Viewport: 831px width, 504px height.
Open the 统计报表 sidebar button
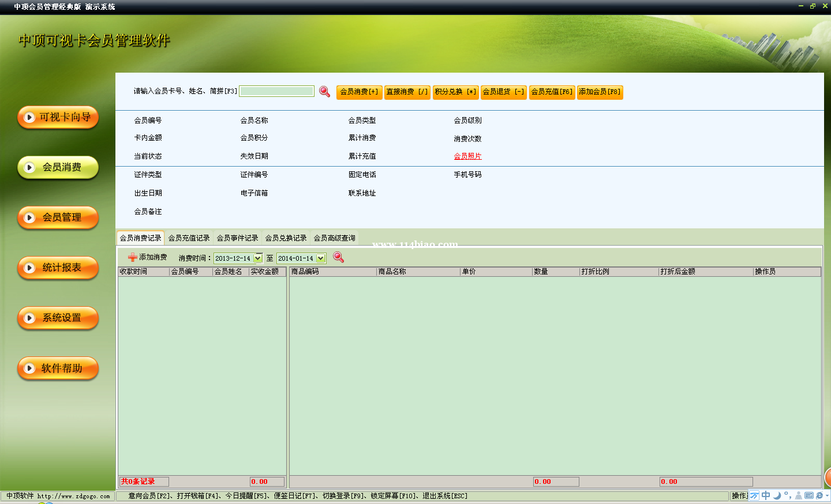[x=58, y=268]
